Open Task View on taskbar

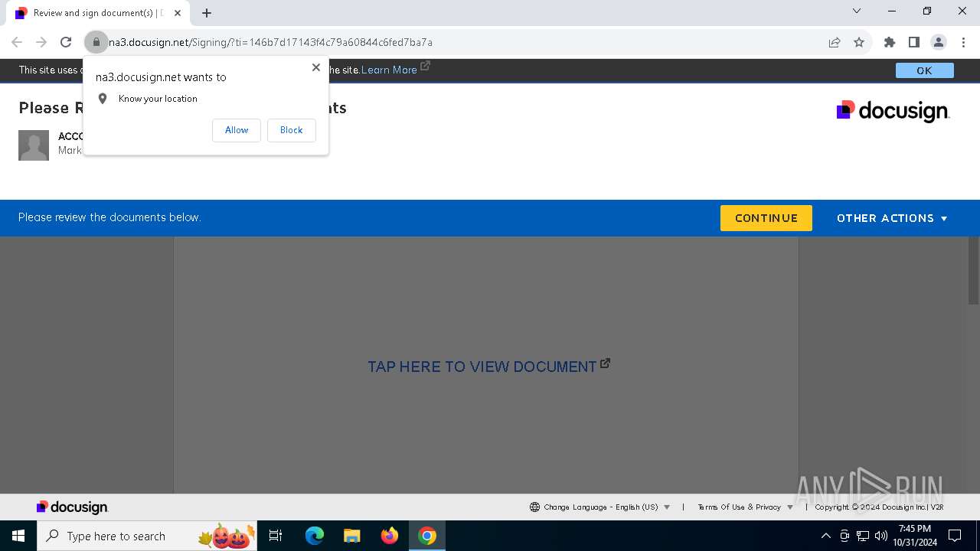point(276,536)
